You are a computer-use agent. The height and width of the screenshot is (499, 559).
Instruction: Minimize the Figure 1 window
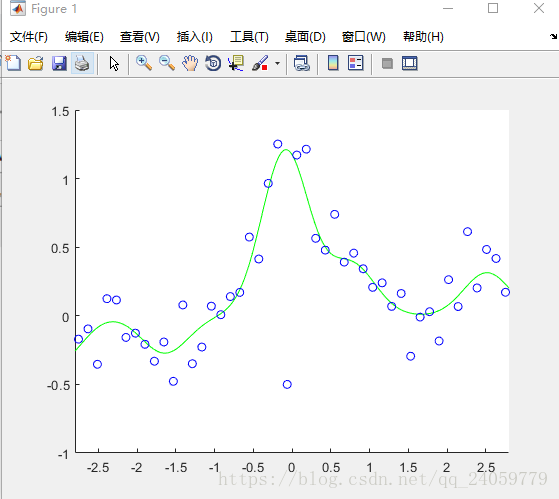click(448, 8)
